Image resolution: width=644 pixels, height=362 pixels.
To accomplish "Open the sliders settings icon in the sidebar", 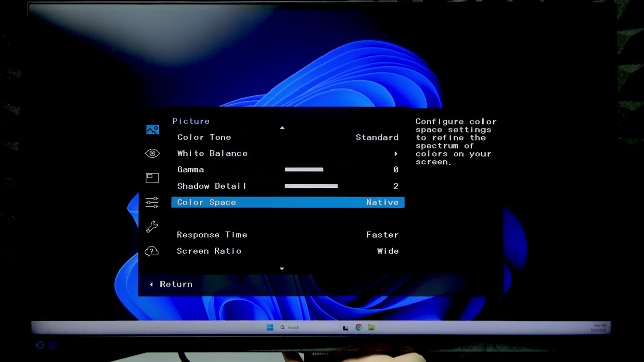I will click(152, 202).
